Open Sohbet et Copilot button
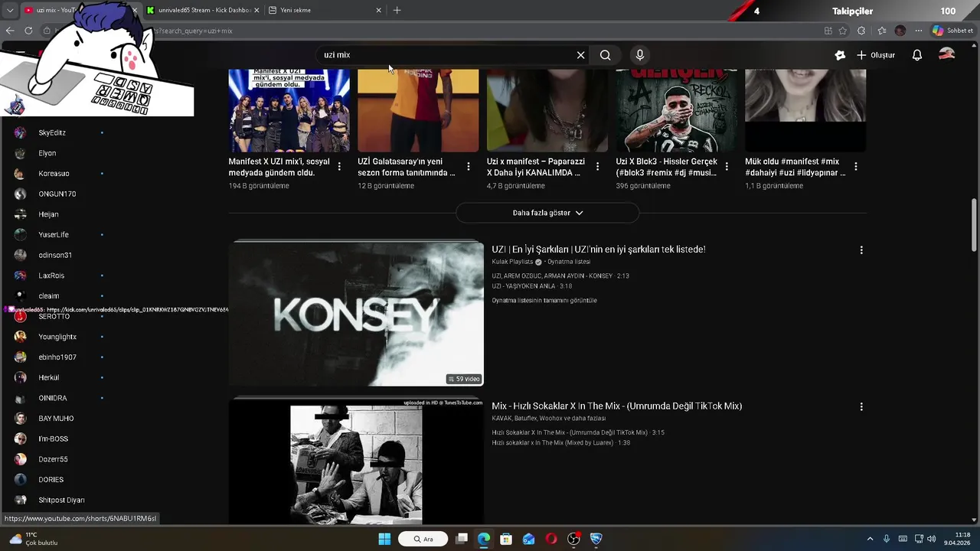This screenshot has width=980, height=551. tap(953, 31)
